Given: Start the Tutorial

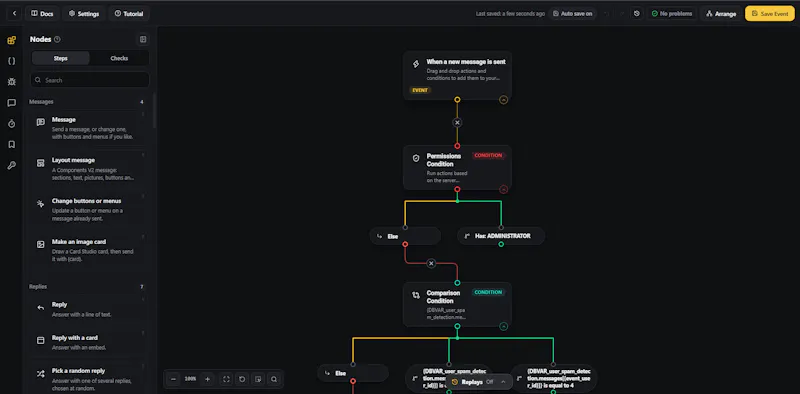Looking at the screenshot, I should (129, 14).
